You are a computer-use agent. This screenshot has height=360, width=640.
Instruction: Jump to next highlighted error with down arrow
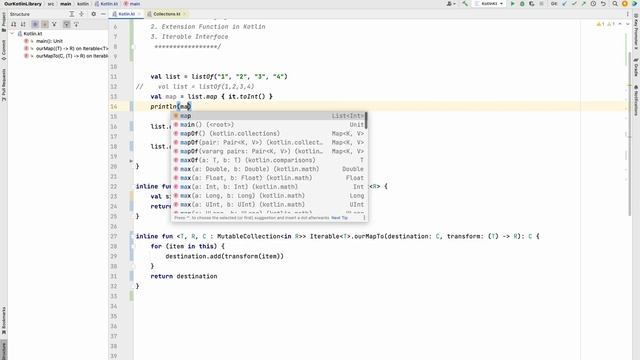coord(628,24)
